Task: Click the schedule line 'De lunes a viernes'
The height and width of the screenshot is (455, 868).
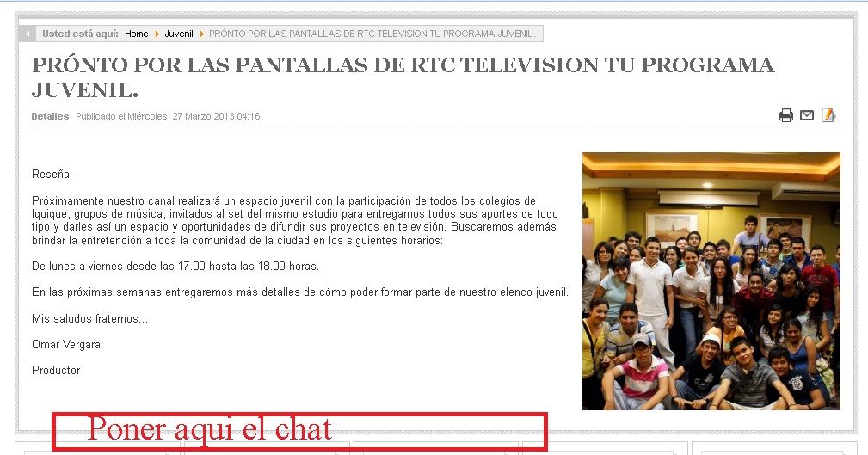Action: tap(175, 267)
